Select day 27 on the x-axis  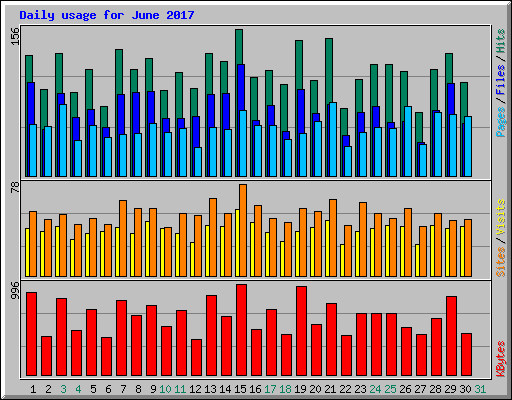click(420, 389)
